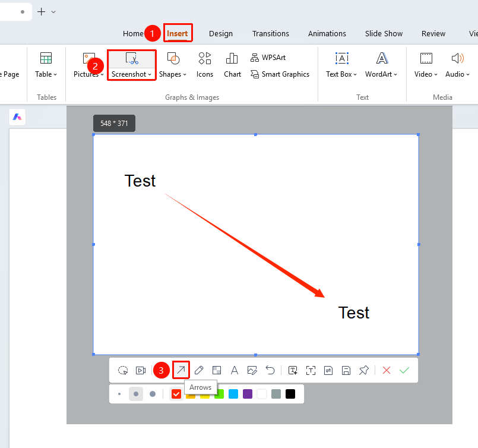
Task: Go to the Slide Show tab
Action: 384,33
